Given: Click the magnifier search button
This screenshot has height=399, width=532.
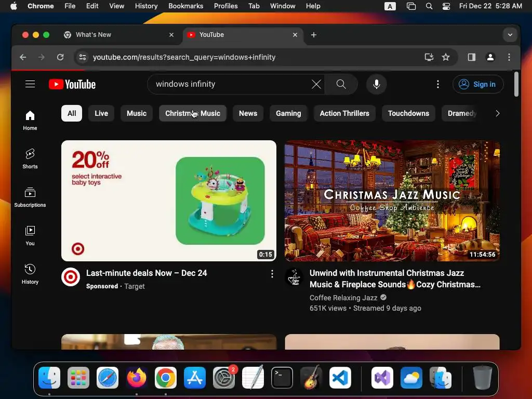Looking at the screenshot, I should pos(341,84).
